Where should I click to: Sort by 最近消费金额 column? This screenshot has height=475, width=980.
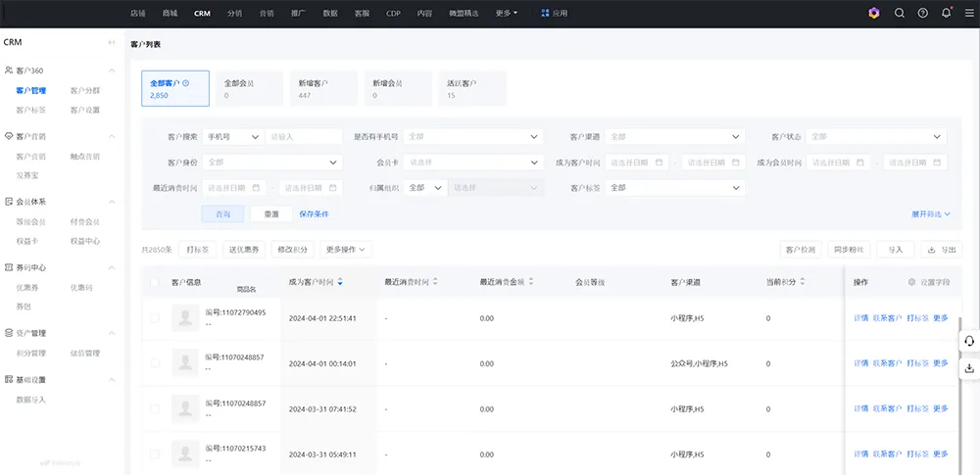(530, 282)
